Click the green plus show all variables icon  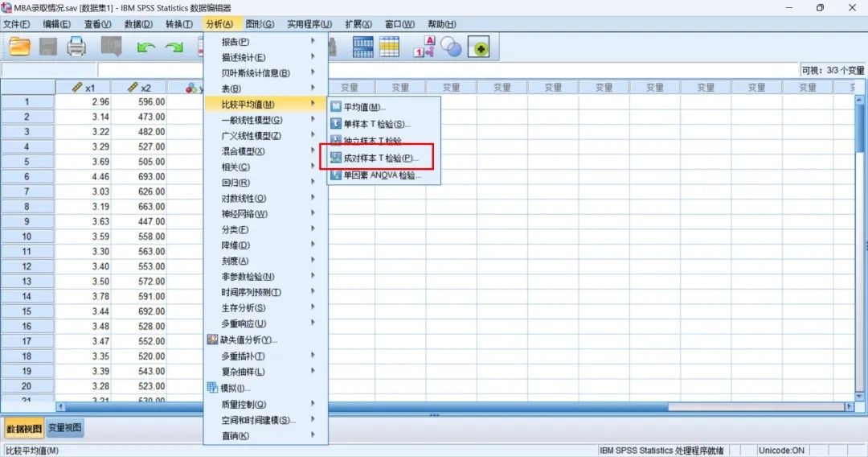[x=479, y=47]
